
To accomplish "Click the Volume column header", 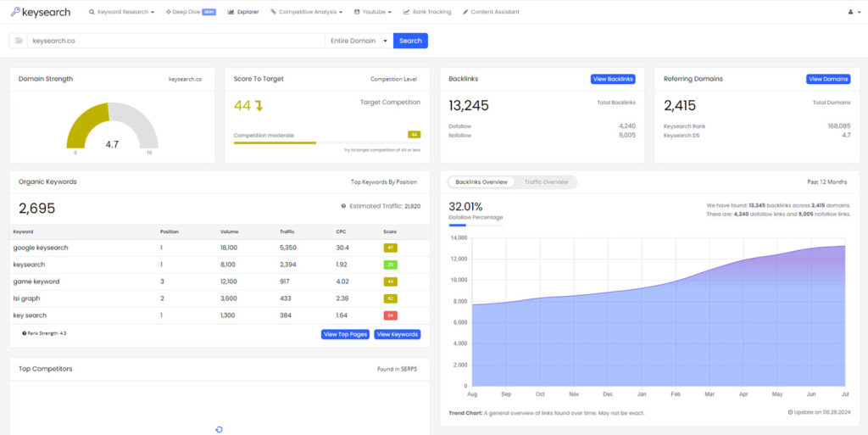I will [229, 231].
